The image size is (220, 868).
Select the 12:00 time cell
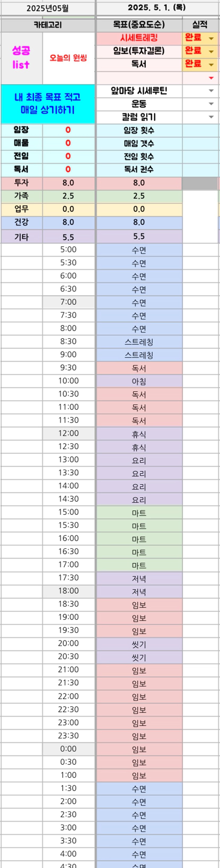tap(68, 433)
